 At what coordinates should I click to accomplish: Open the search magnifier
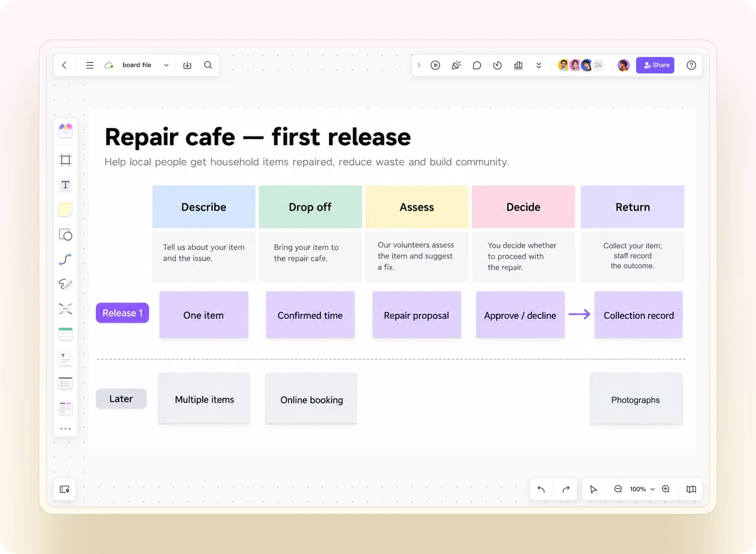(x=208, y=65)
